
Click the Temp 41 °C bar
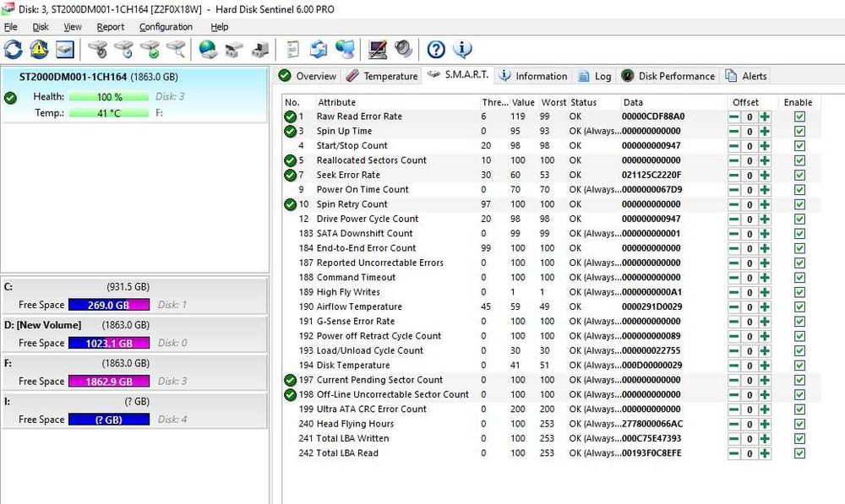pyautogui.click(x=109, y=113)
